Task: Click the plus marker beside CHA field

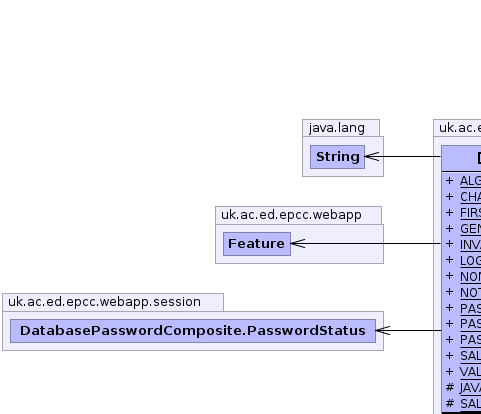Action: tap(449, 196)
